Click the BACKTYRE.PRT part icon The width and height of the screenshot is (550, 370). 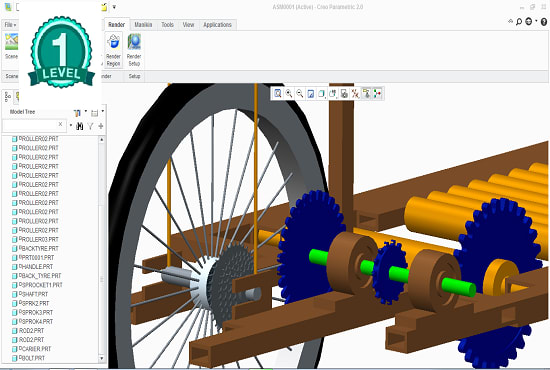point(14,249)
